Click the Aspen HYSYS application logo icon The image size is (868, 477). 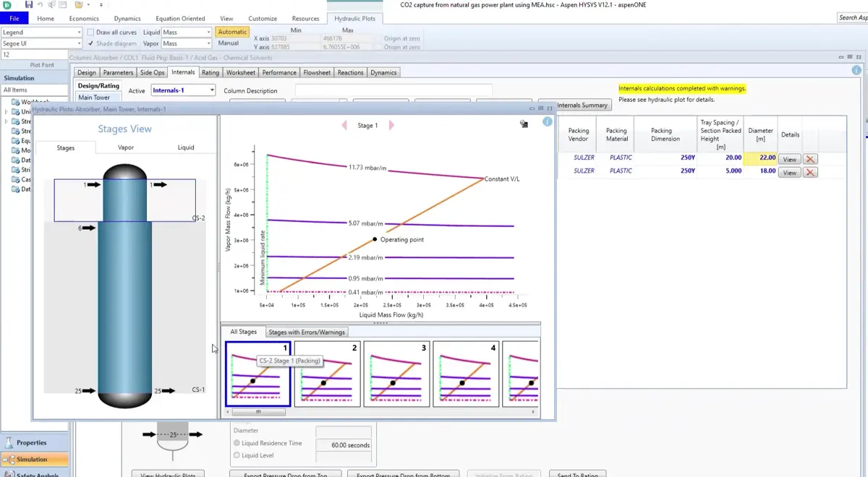(8, 5)
